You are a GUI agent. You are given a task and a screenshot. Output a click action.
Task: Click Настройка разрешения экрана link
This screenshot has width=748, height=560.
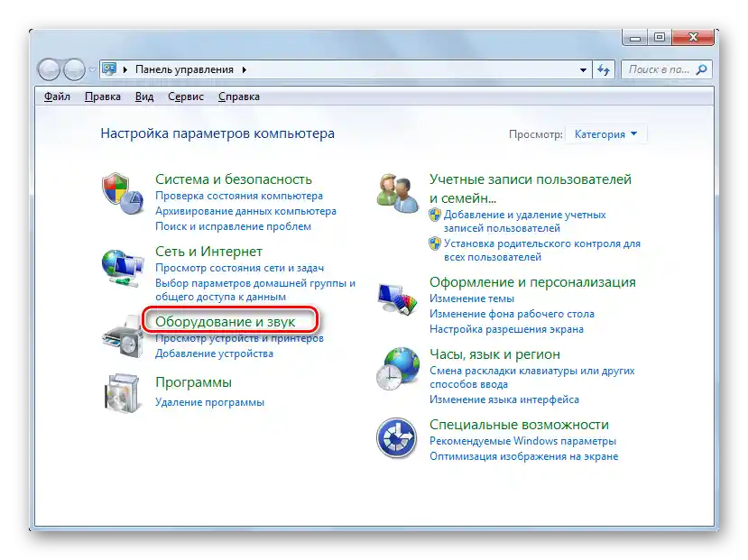coord(506,329)
